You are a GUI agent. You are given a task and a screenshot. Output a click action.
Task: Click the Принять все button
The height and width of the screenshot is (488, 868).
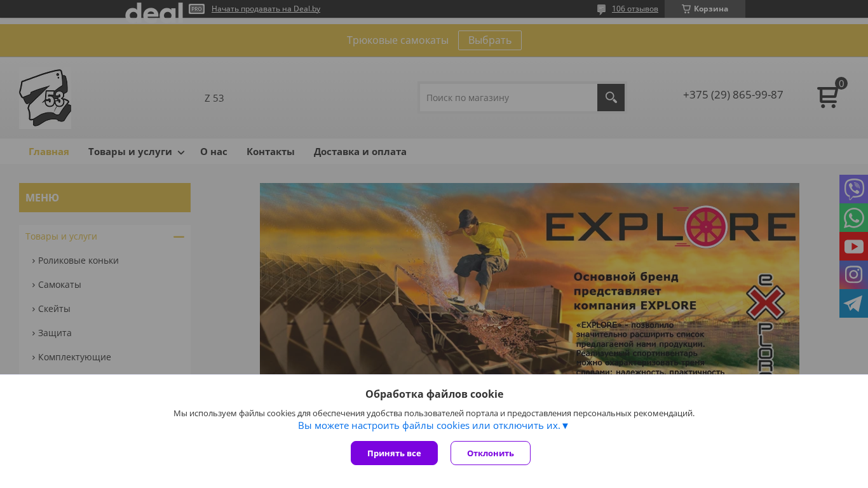(394, 453)
